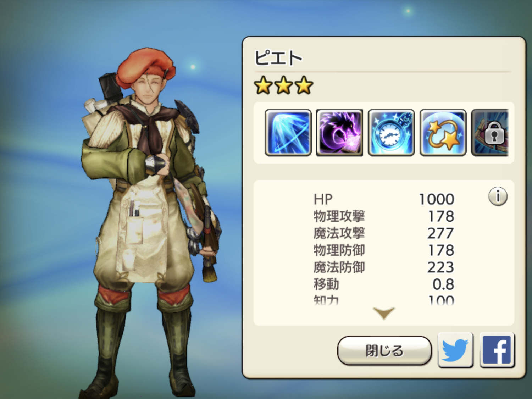Select the 物理攻撃 stat row
The height and width of the screenshot is (399, 532).
click(x=384, y=216)
